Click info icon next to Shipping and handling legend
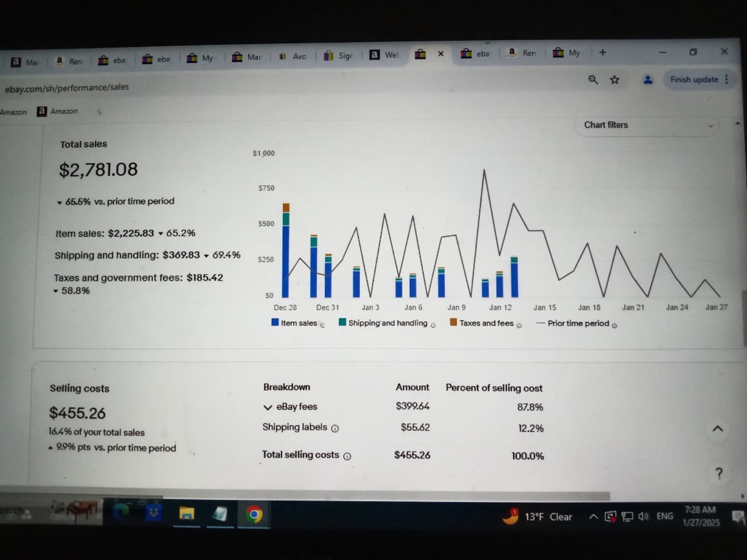 coord(433,325)
